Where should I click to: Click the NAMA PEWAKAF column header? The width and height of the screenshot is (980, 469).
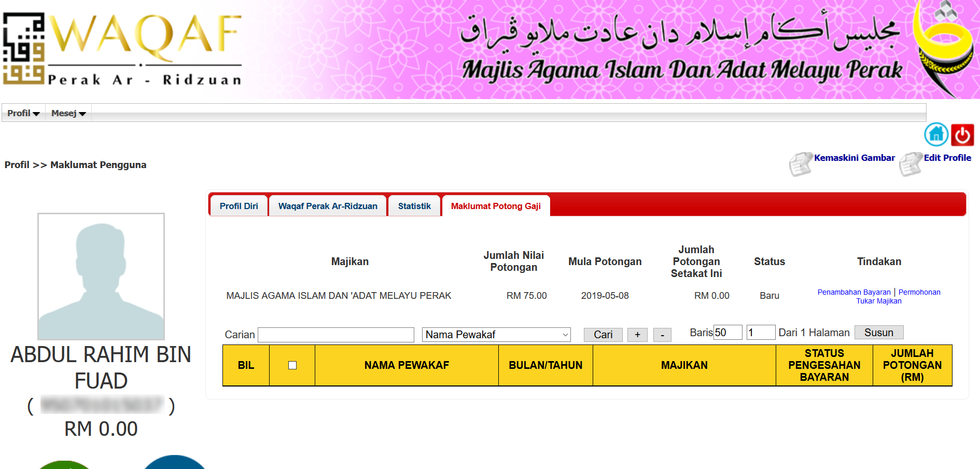[407, 365]
